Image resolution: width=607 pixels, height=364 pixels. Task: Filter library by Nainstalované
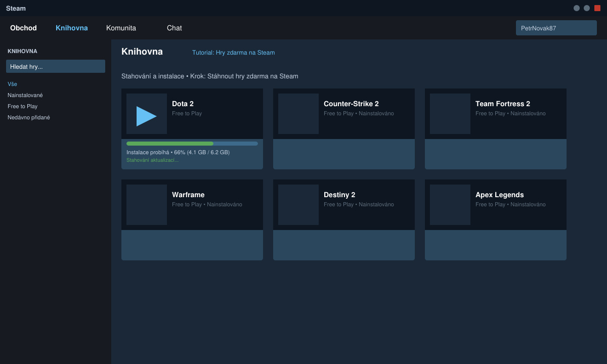[x=25, y=95]
